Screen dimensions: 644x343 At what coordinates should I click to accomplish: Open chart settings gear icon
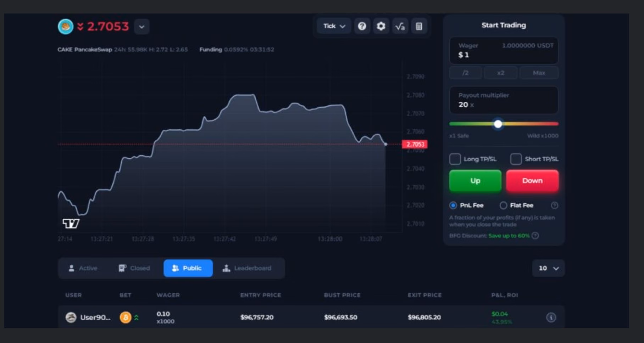tap(381, 26)
